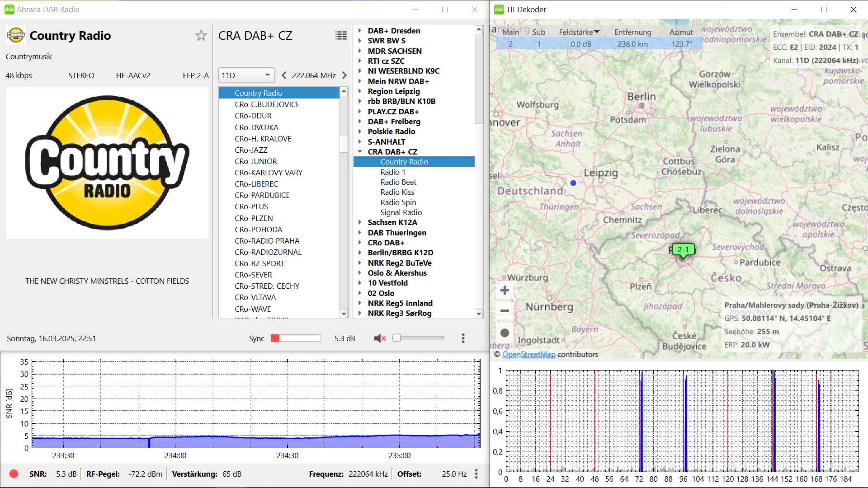Viewport: 868px width, 488px height.
Task: Open the OpenStreetMap link
Action: click(x=528, y=355)
